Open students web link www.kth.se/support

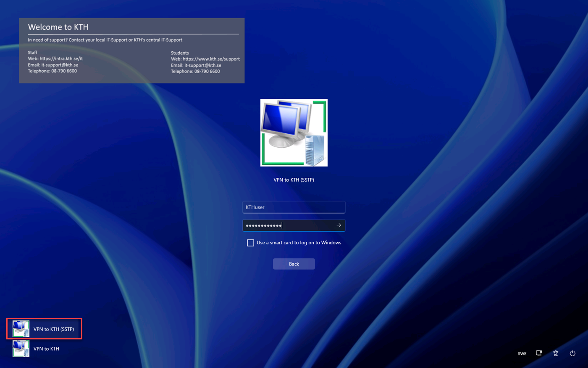point(211,59)
